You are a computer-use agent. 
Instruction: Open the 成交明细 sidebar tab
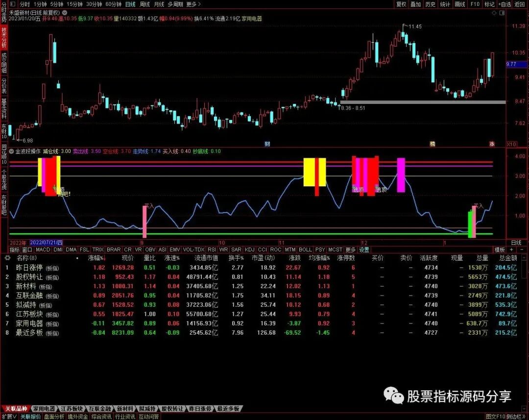tap(4, 63)
